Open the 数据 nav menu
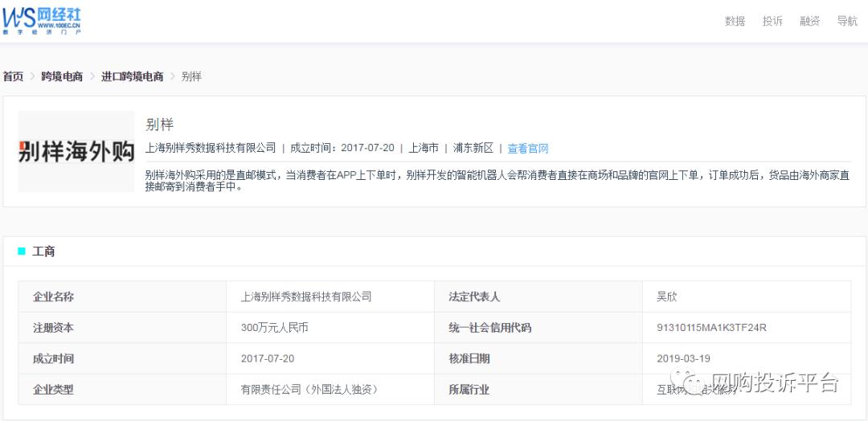Image resolution: width=868 pixels, height=421 pixels. point(735,22)
